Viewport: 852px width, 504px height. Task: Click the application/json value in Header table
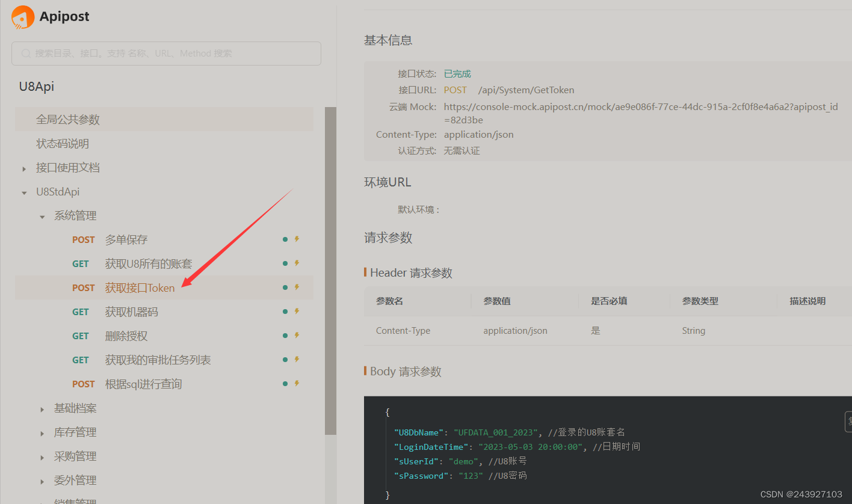tap(516, 331)
